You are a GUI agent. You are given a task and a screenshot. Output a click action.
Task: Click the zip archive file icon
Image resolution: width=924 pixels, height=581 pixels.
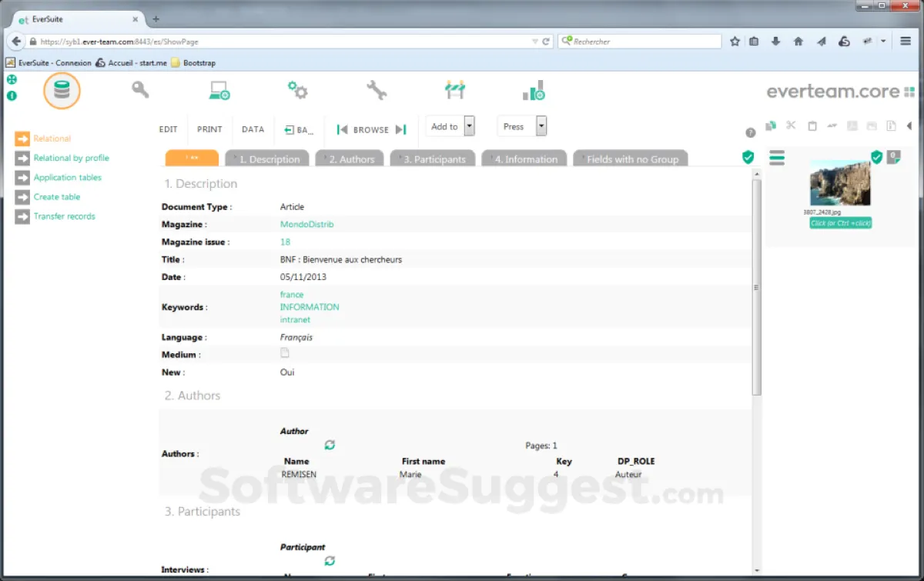pyautogui.click(x=892, y=125)
